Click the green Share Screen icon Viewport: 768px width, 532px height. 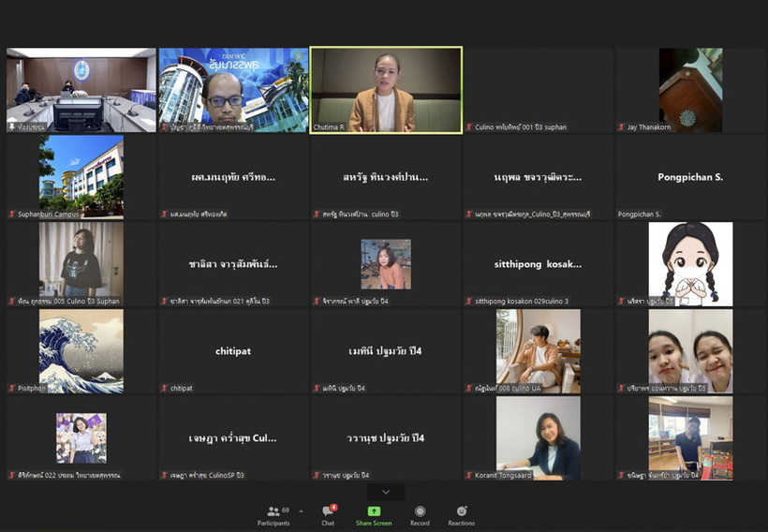(x=374, y=511)
